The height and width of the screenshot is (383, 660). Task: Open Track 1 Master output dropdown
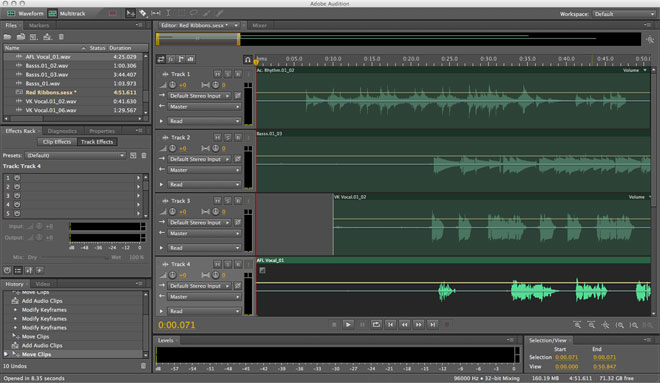[x=205, y=107]
